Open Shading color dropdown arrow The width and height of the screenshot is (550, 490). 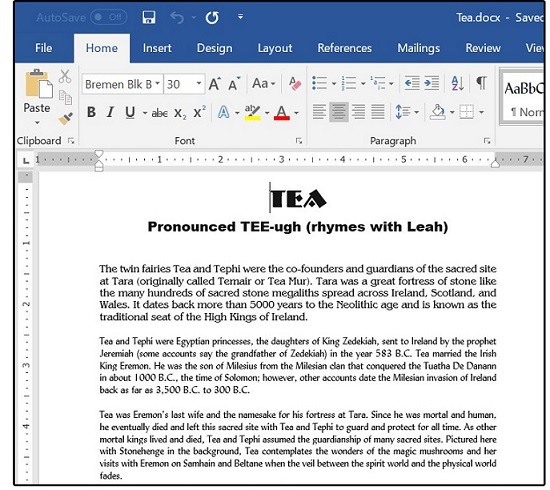[452, 113]
